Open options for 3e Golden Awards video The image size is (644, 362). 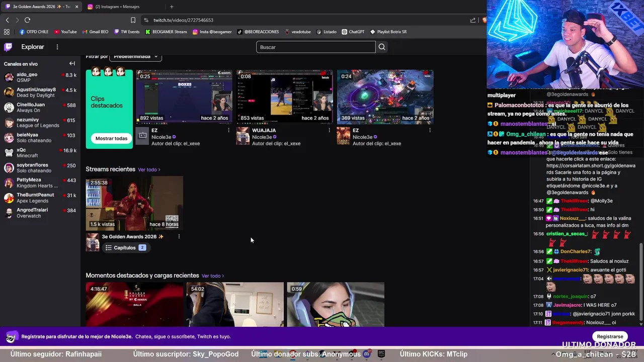pos(179,237)
